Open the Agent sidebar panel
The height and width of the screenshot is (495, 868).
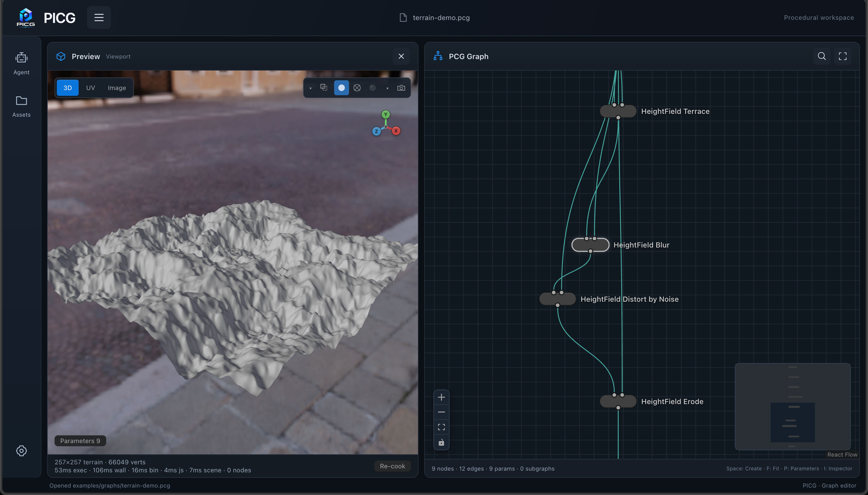pyautogui.click(x=22, y=64)
